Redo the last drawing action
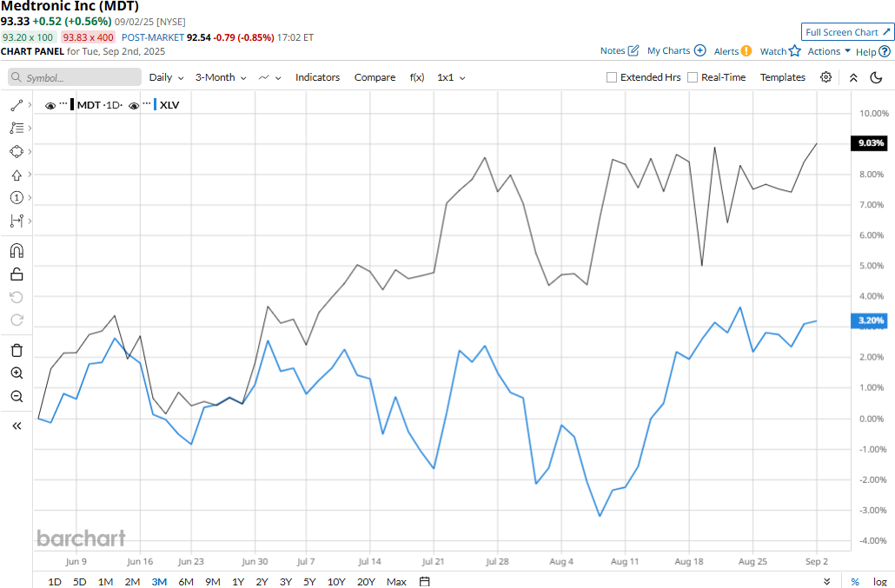The width and height of the screenshot is (895, 588). click(17, 320)
